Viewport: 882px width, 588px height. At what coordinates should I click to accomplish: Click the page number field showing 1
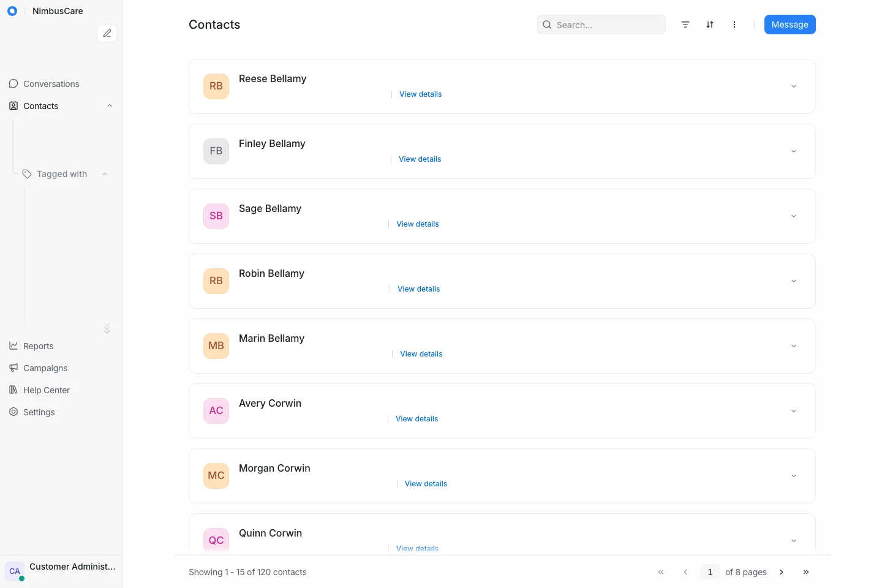click(x=710, y=572)
